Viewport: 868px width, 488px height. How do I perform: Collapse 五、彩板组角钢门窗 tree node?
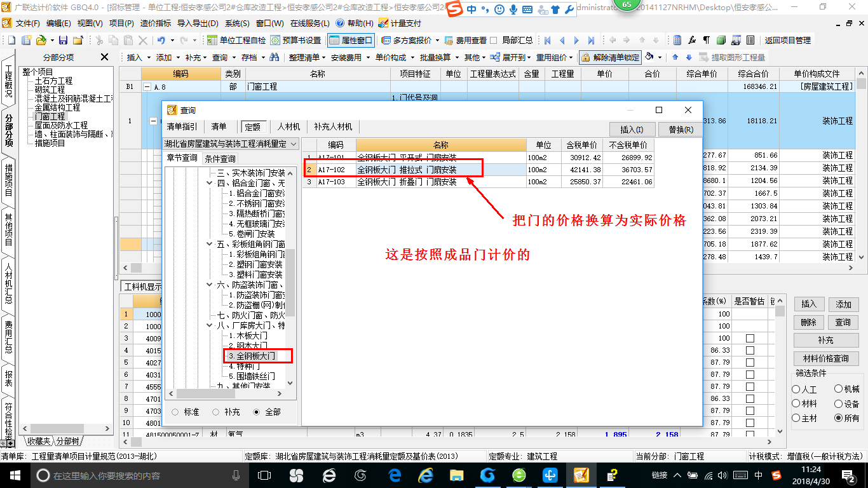pyautogui.click(x=211, y=244)
